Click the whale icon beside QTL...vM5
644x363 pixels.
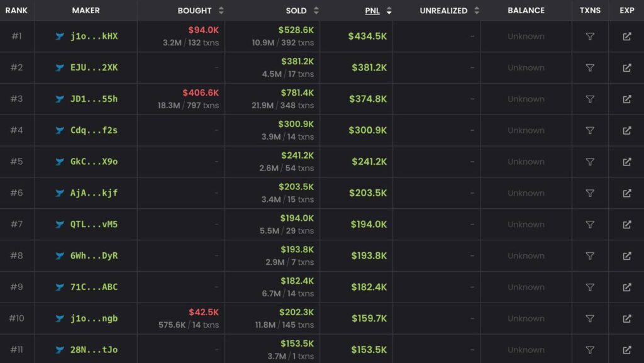[60, 225]
